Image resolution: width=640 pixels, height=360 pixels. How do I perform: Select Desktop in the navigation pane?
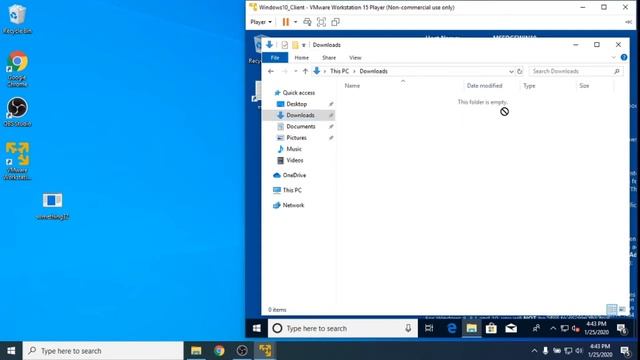pos(297,104)
